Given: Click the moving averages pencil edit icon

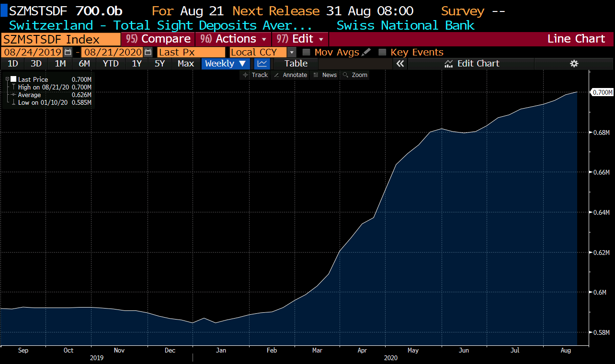Looking at the screenshot, I should pyautogui.click(x=366, y=52).
